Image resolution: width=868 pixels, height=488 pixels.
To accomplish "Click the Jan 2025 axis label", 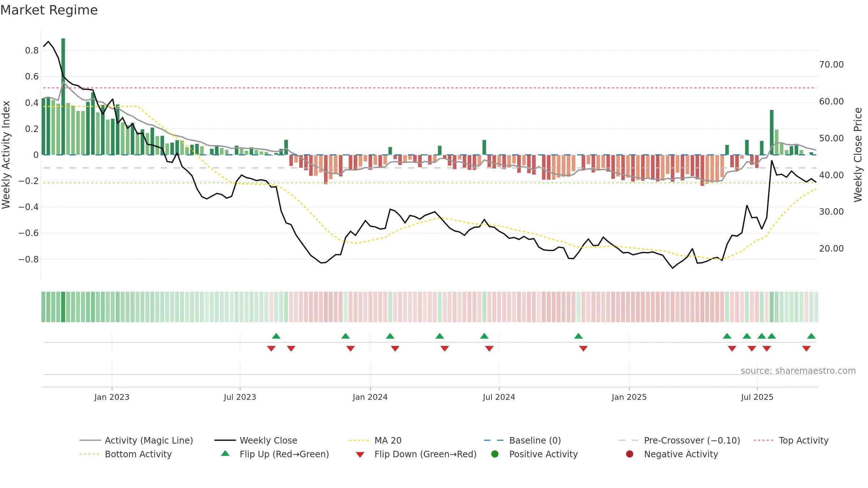I will click(629, 397).
